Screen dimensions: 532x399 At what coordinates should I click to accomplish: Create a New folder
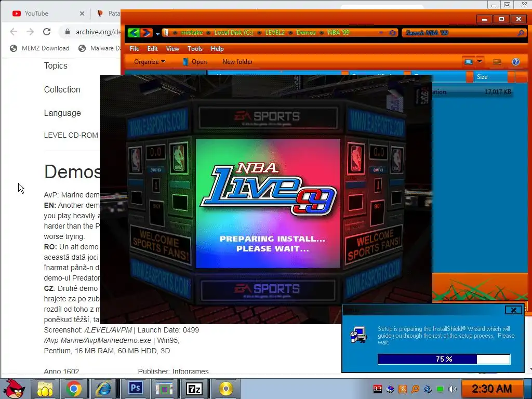coord(237,62)
